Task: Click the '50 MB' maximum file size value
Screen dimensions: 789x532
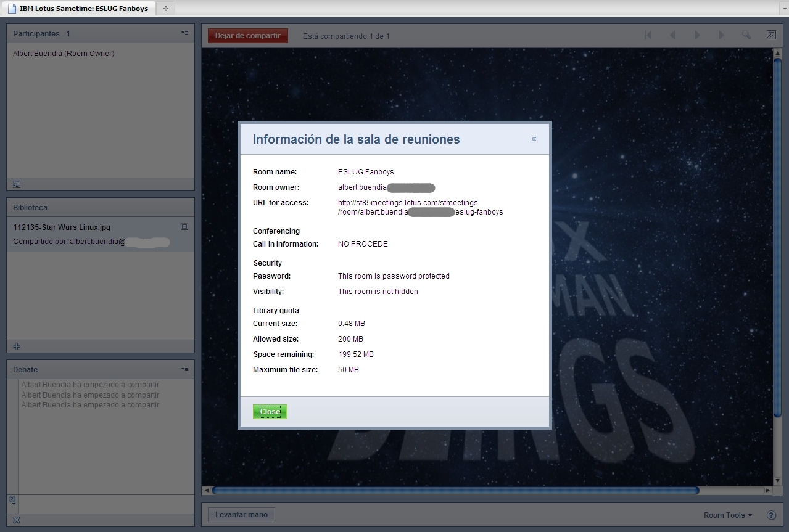Action: [x=349, y=370]
